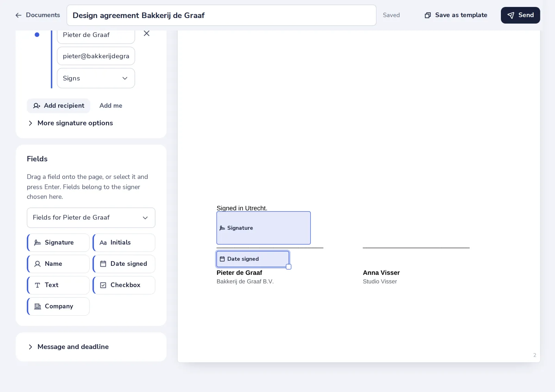The width and height of the screenshot is (555, 392).
Task: Click the Text field T icon
Action: pos(37,285)
